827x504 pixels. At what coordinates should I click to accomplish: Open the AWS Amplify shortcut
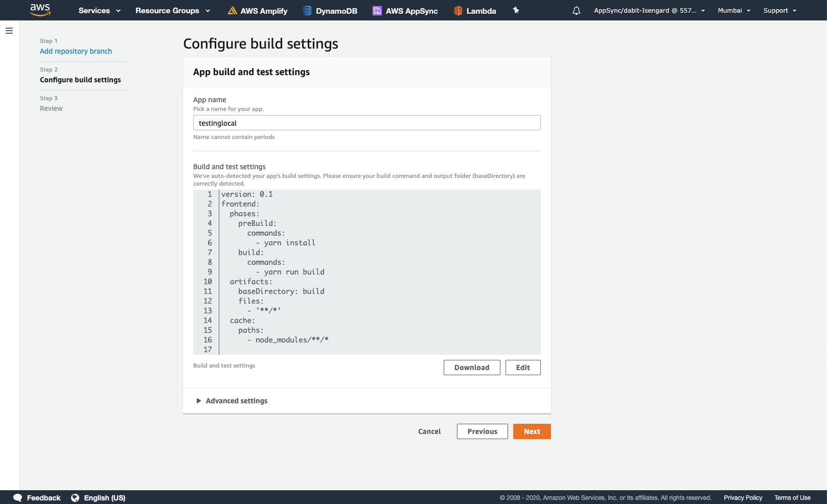pos(258,11)
